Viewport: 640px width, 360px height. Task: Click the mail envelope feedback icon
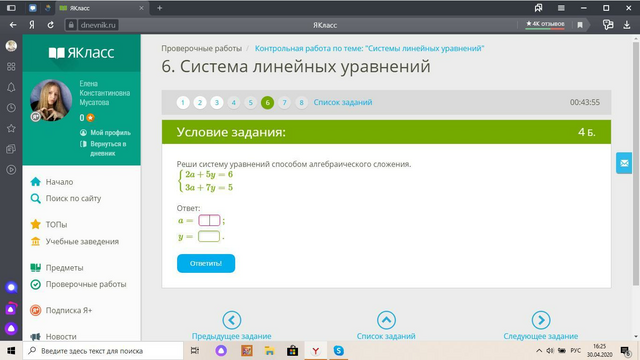pos(624,163)
